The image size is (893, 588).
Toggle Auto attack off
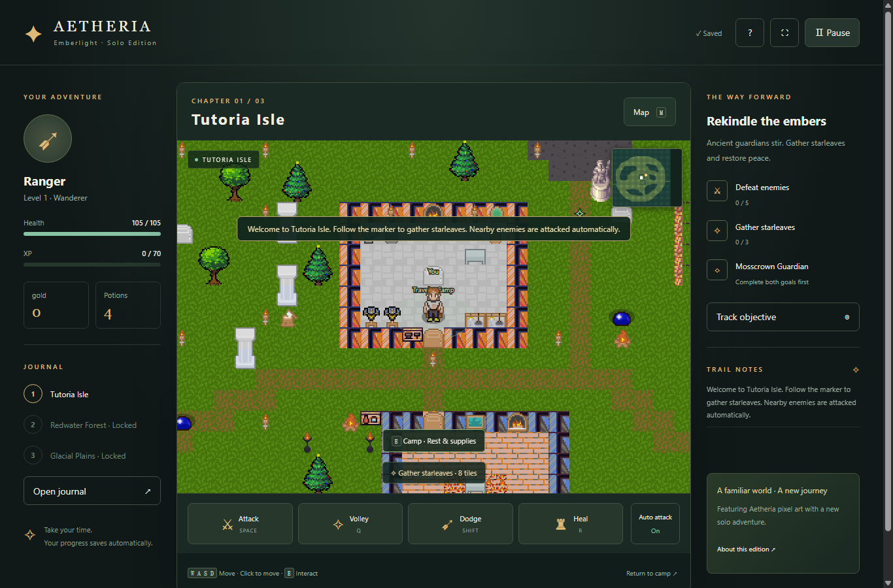pos(655,523)
